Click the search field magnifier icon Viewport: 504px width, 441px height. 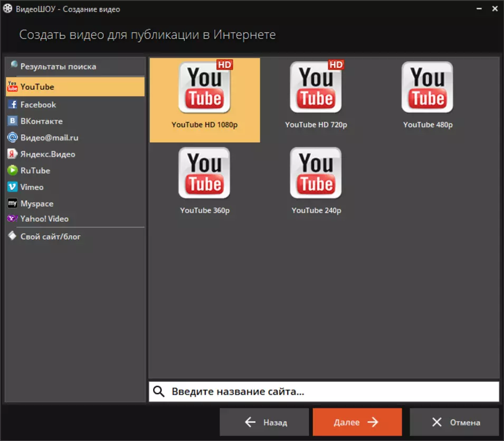159,391
